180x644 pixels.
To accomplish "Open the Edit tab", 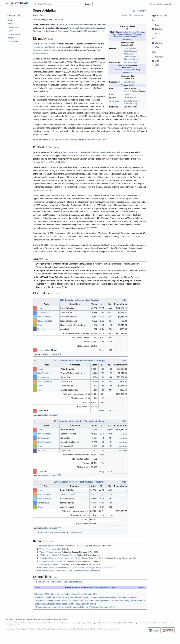I will click(130, 15).
